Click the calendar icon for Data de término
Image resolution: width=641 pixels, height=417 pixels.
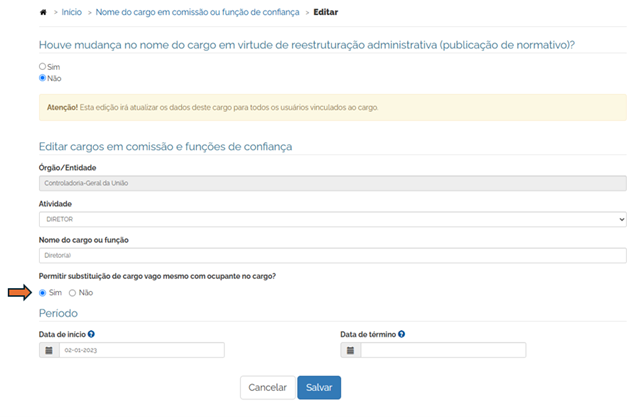(x=350, y=351)
